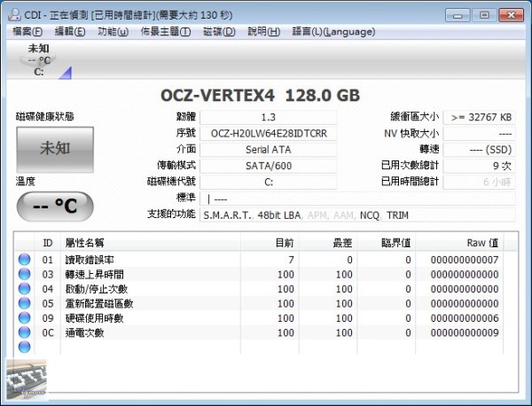This screenshot has height=406, width=532.
Task: Open the 說明(H) menu
Action: [264, 32]
